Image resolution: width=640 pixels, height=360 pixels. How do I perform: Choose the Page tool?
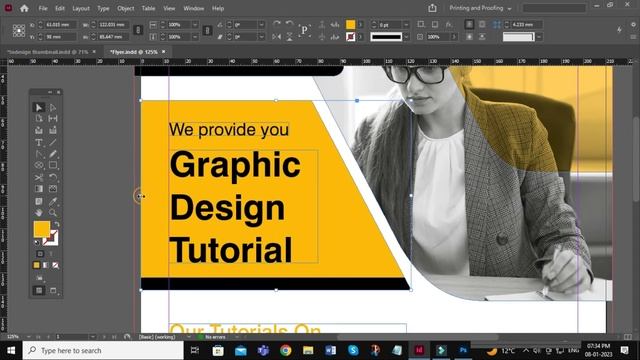(39, 119)
